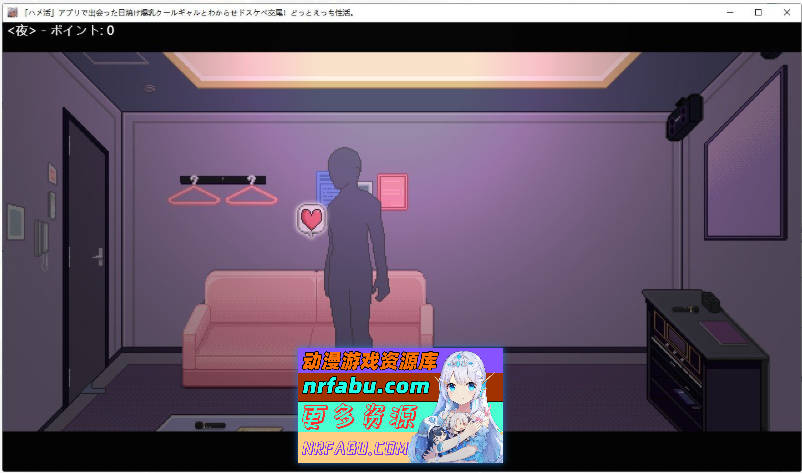The width and height of the screenshot is (802, 473).
Task: Click the blue poster behind the silhouette
Action: pyautogui.click(x=325, y=189)
